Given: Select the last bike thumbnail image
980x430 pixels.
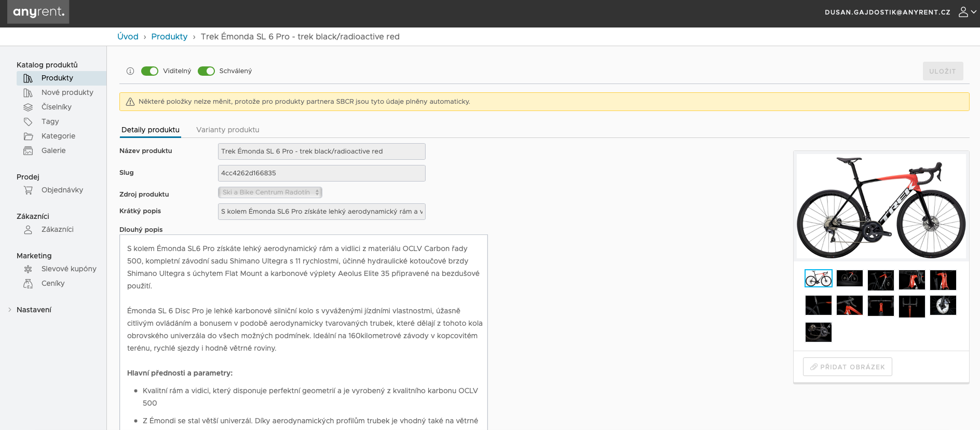Looking at the screenshot, I should coord(818,332).
